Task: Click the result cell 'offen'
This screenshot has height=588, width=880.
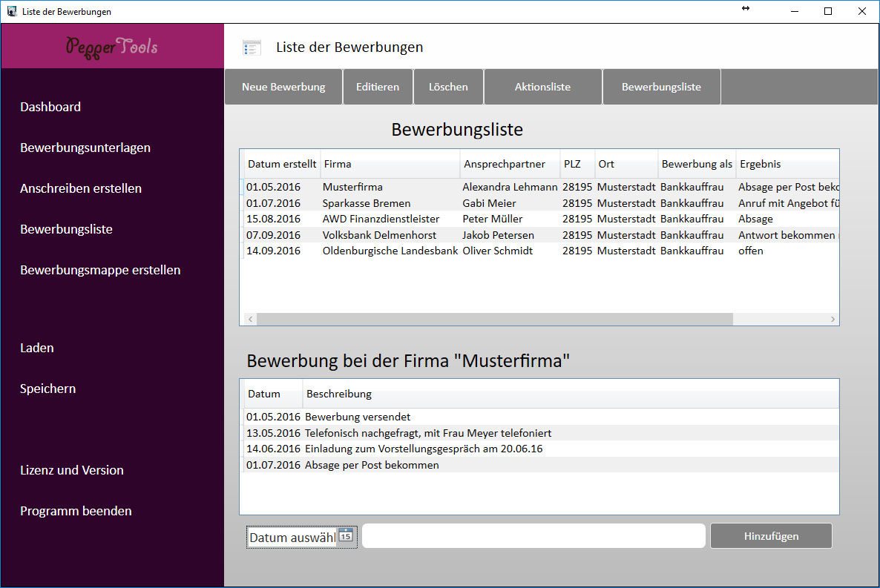Action: [x=751, y=251]
